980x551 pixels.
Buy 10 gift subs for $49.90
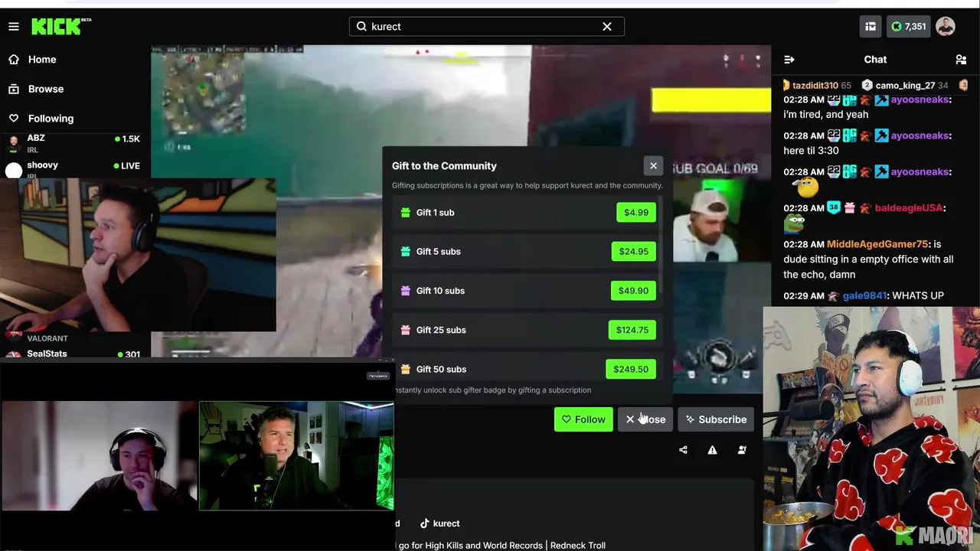pos(633,291)
